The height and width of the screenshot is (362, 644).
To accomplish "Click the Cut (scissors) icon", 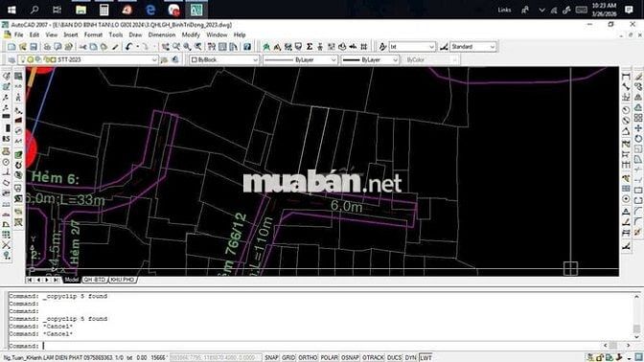I will coord(83,47).
